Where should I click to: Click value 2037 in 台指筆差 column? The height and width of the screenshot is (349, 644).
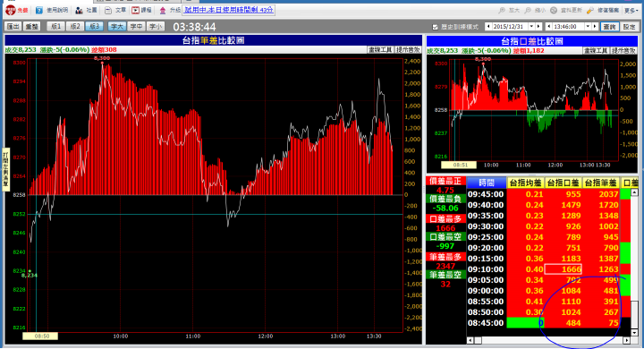608,194
